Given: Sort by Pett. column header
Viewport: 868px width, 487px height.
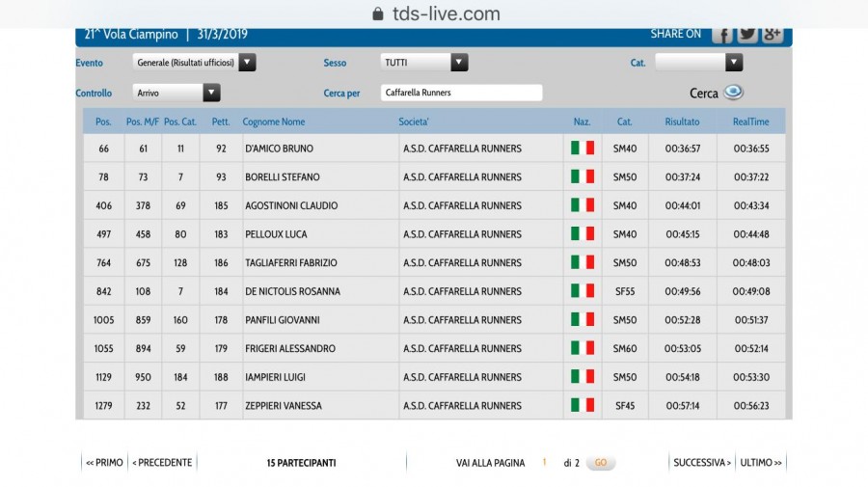Looking at the screenshot, I should (221, 122).
